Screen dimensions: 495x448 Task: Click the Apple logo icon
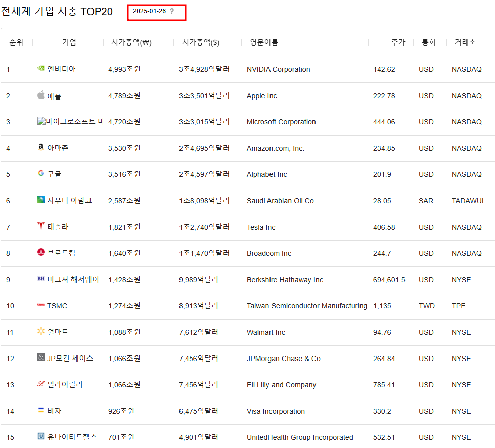[x=41, y=95]
